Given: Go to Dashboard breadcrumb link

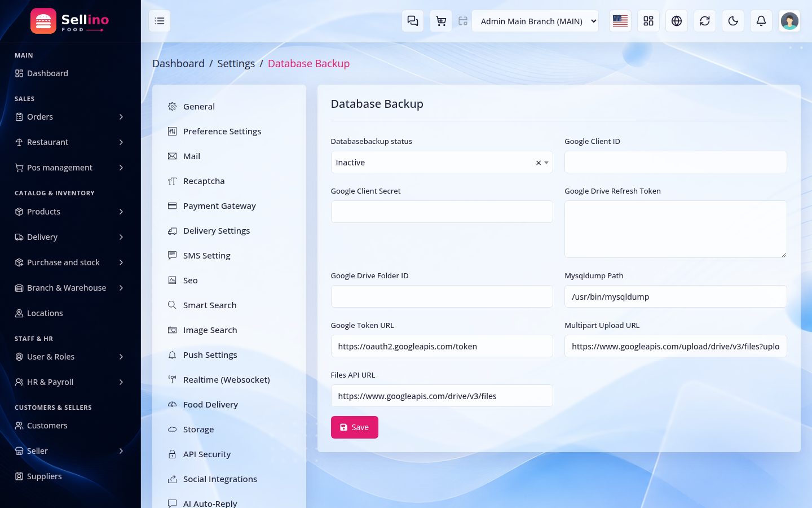Looking at the screenshot, I should tap(178, 64).
